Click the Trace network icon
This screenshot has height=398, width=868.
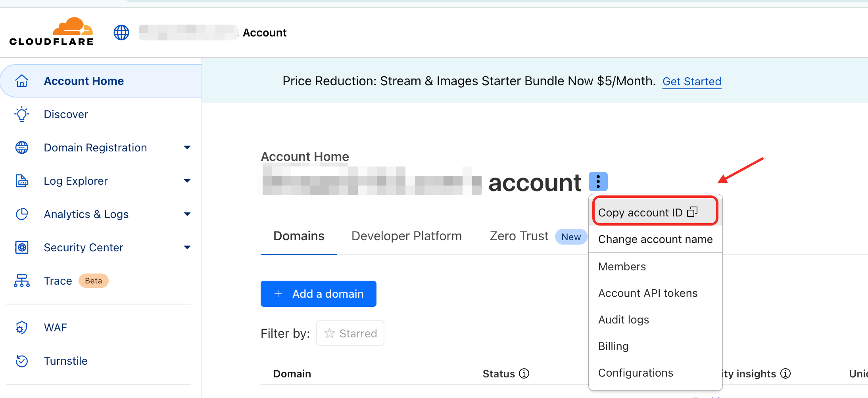(x=22, y=281)
